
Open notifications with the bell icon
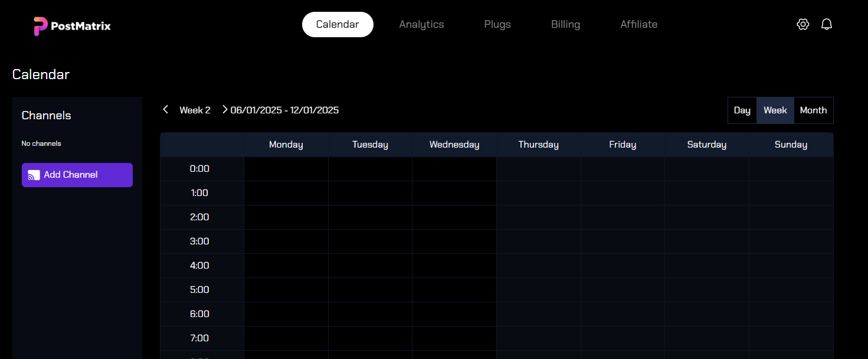pyautogui.click(x=827, y=24)
